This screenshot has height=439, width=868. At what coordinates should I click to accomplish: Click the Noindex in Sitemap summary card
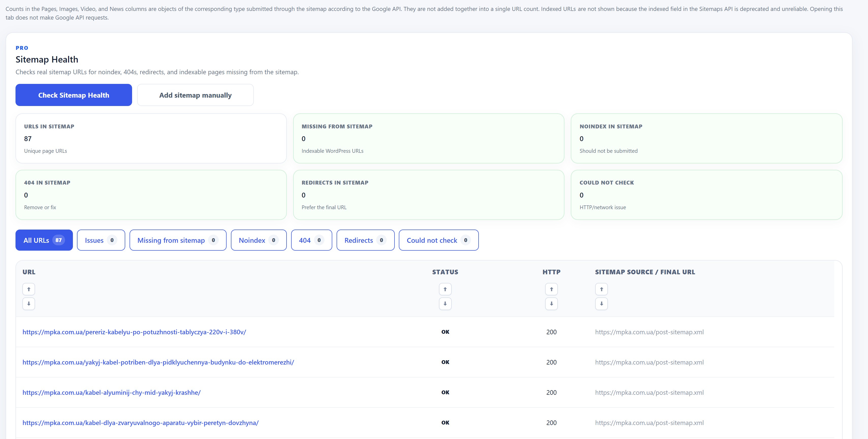pos(707,138)
